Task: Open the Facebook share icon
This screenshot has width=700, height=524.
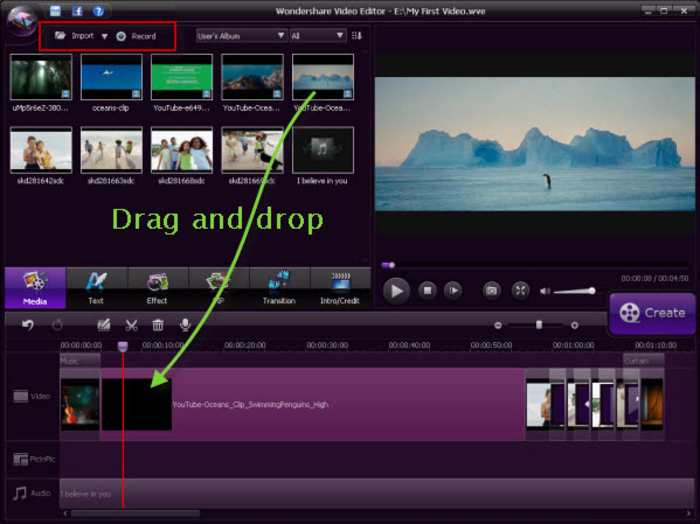Action: tap(77, 11)
